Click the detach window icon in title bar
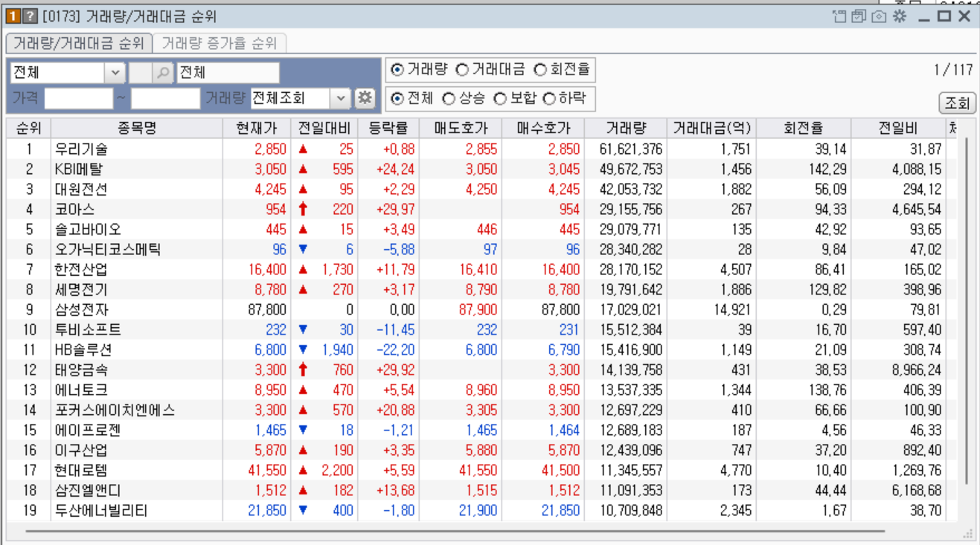Viewport: 980px width, 545px height. (840, 16)
